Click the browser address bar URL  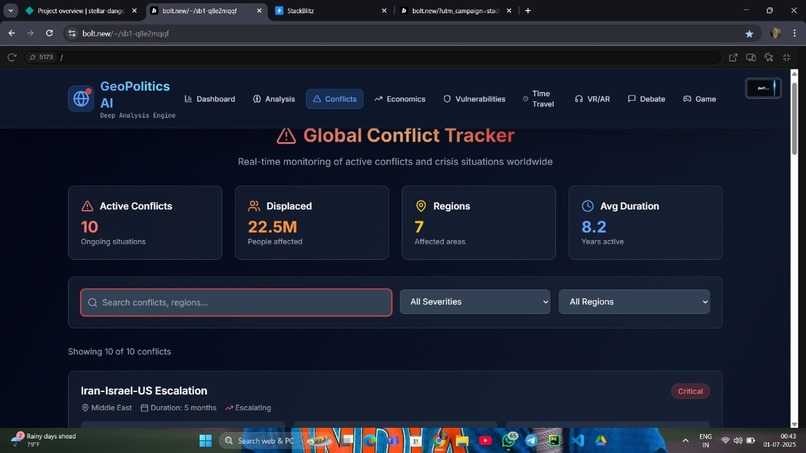(125, 33)
